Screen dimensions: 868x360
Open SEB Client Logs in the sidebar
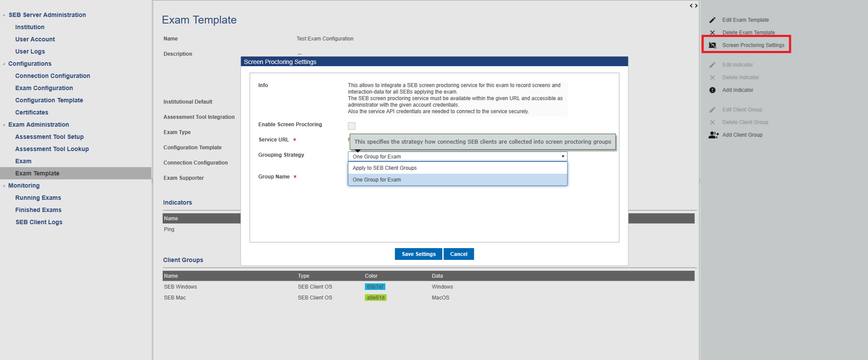tap(39, 222)
